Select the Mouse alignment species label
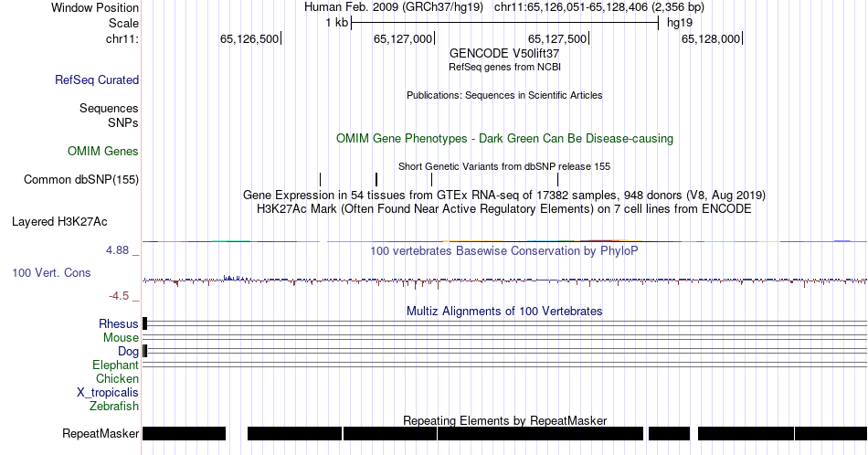The image size is (868, 455). pyautogui.click(x=121, y=338)
